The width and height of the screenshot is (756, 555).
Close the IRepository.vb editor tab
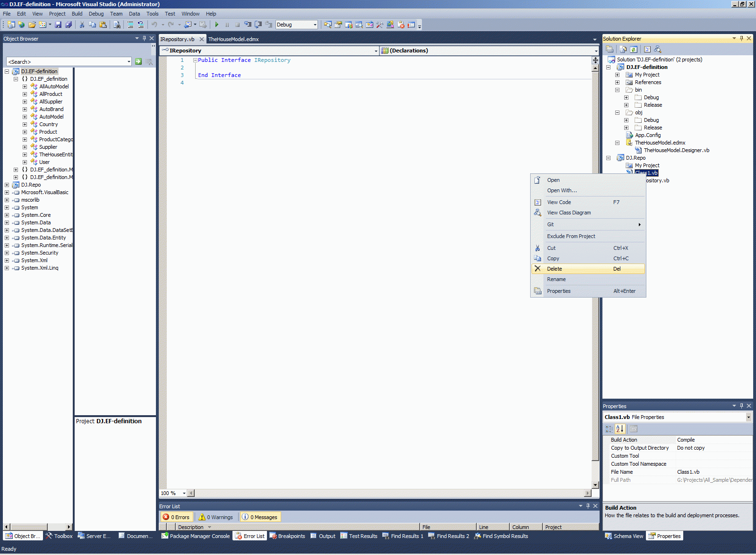(202, 39)
